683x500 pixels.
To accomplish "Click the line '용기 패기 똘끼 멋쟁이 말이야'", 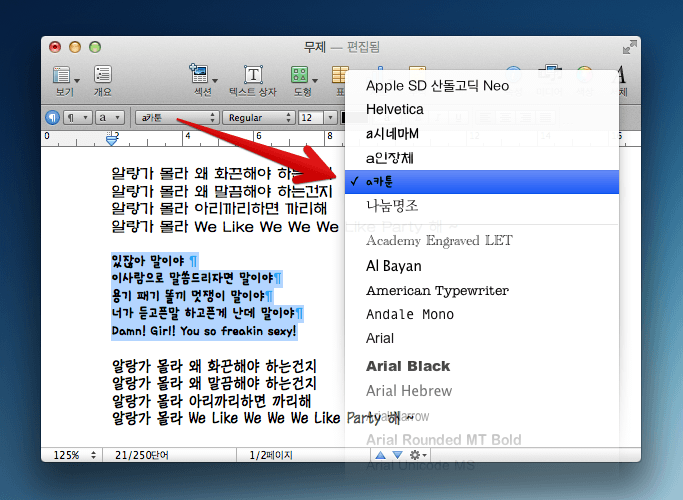I will [x=188, y=296].
